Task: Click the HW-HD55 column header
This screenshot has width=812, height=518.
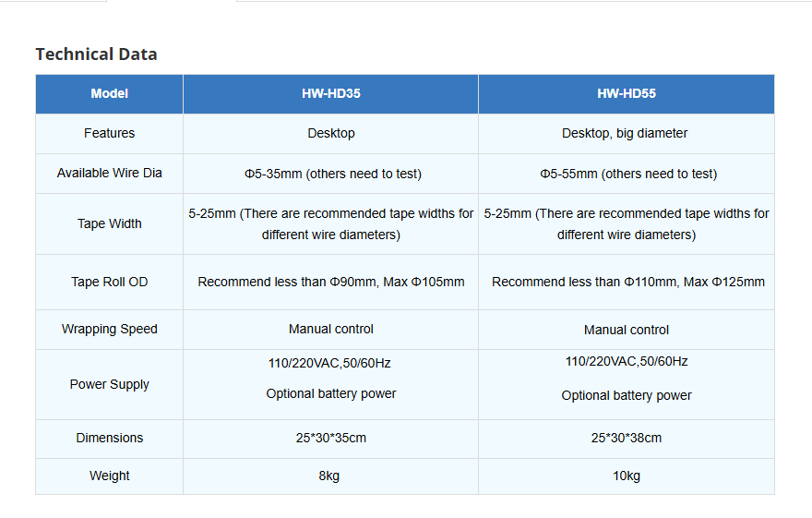Action: pos(627,94)
